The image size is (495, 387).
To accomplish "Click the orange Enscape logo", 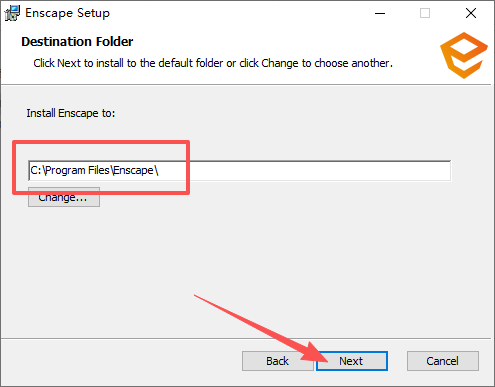I will [464, 55].
